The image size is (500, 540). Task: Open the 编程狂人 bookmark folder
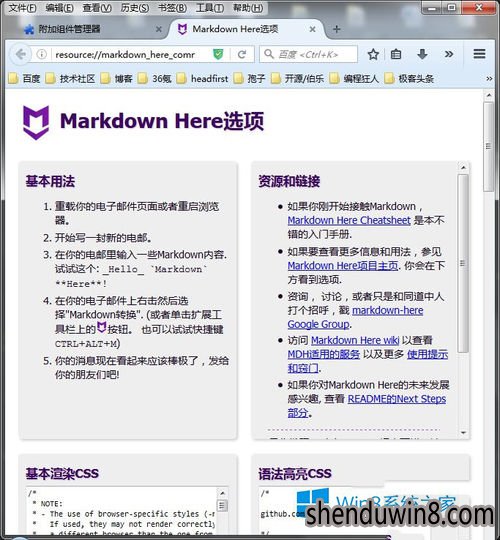pos(354,79)
